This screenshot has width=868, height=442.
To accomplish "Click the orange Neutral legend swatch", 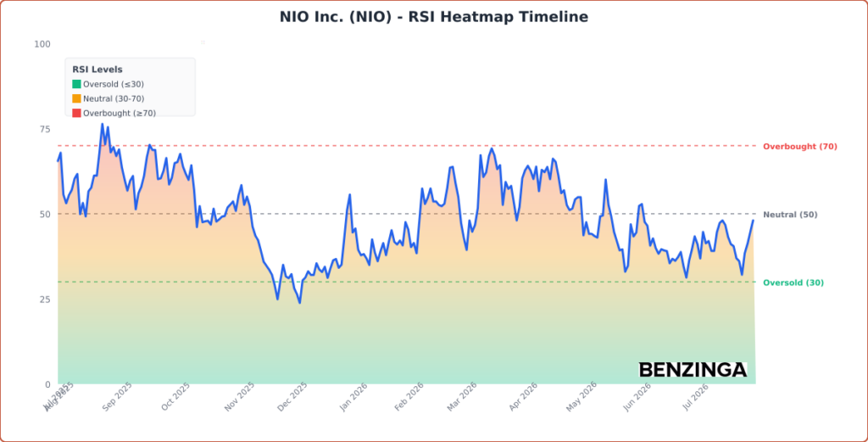I will tap(76, 98).
